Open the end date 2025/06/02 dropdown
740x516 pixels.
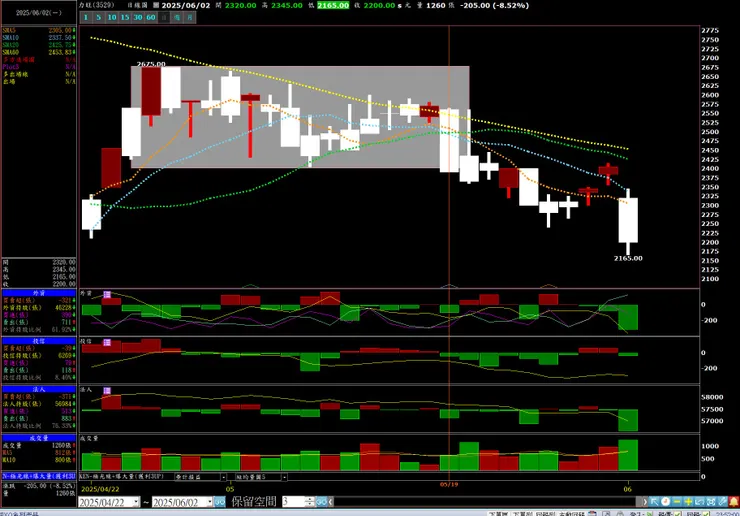point(210,502)
